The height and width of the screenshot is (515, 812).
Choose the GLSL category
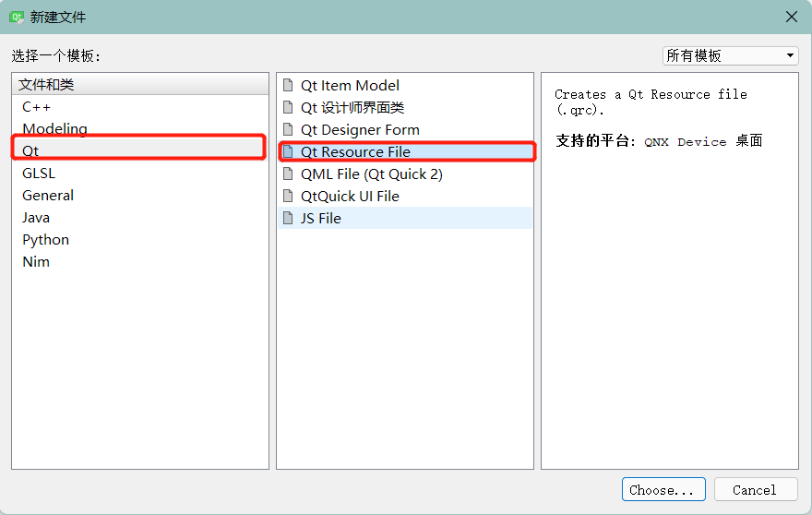(140, 173)
